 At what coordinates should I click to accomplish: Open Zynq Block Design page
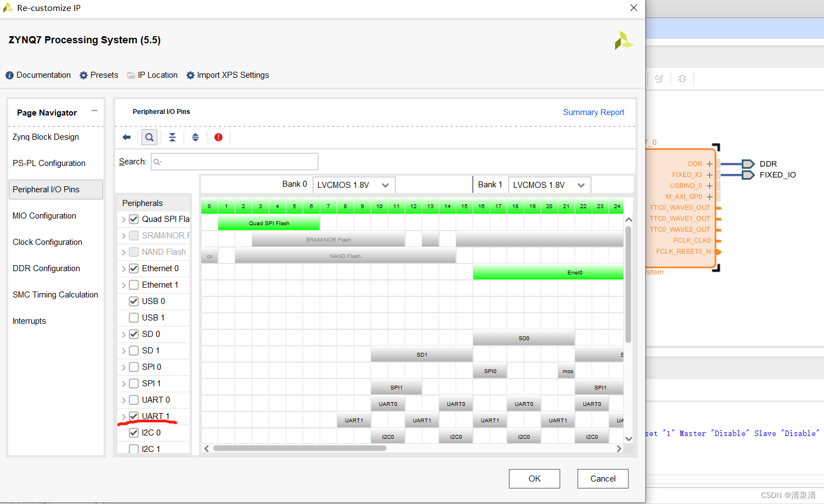pos(46,137)
